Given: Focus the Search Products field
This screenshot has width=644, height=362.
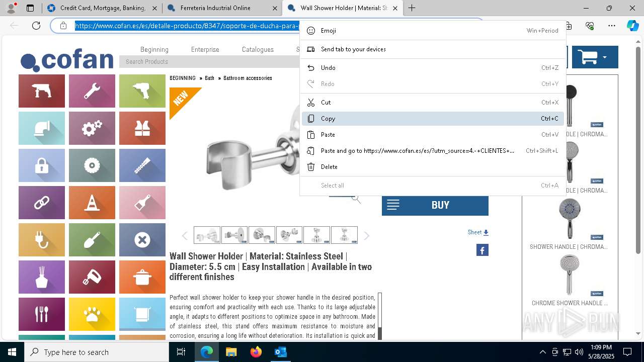Looking at the screenshot, I should coord(210,61).
